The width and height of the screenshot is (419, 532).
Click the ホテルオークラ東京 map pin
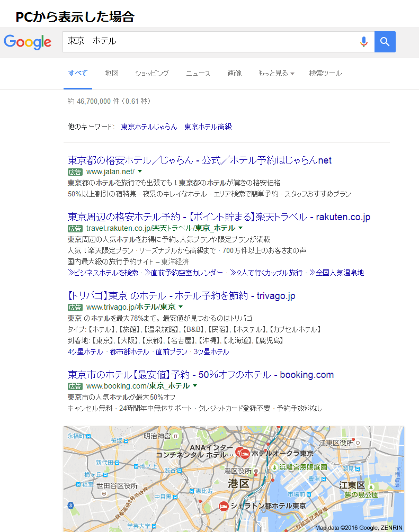245,453
